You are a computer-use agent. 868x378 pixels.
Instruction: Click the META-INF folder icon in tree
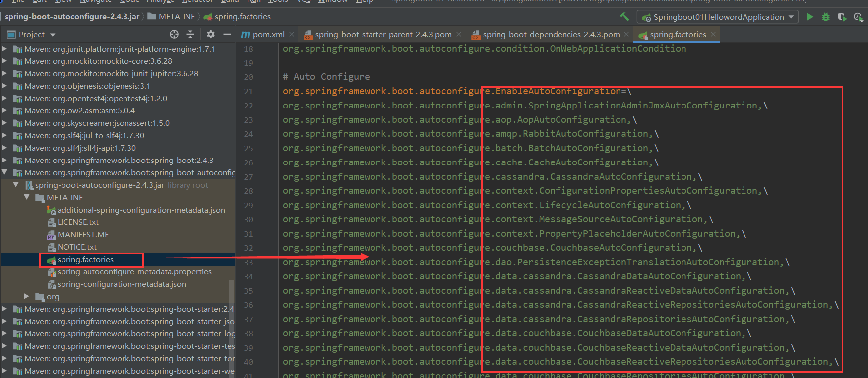tap(40, 198)
